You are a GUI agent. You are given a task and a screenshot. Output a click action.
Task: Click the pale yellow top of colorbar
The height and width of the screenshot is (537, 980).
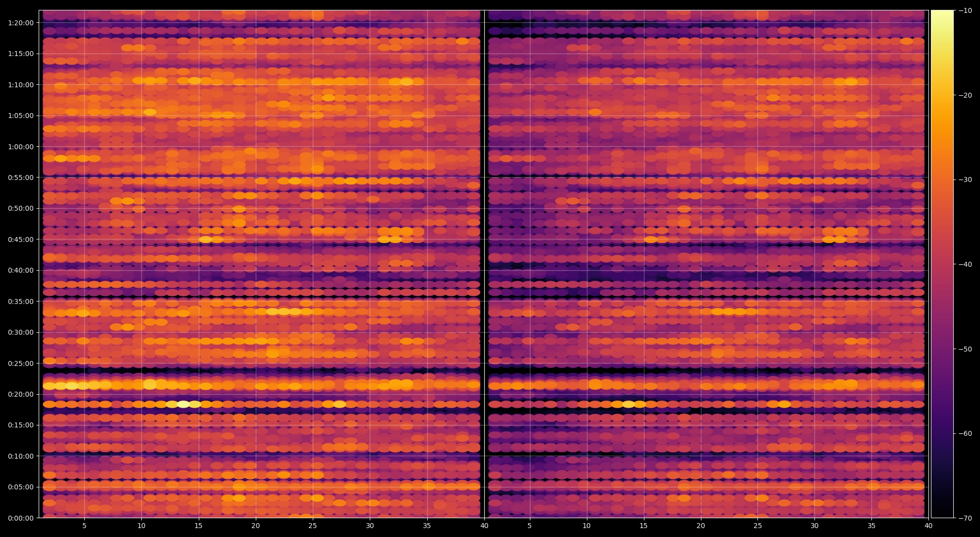click(x=942, y=14)
